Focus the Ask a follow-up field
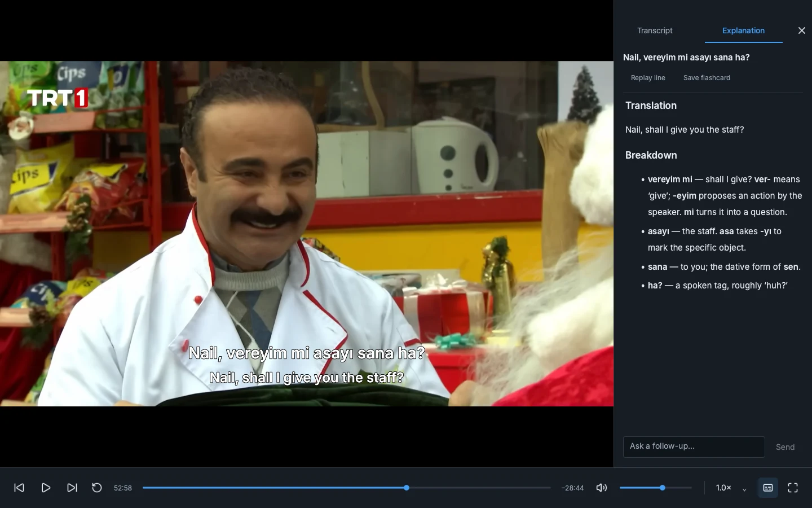Viewport: 812px width, 508px height. click(694, 446)
